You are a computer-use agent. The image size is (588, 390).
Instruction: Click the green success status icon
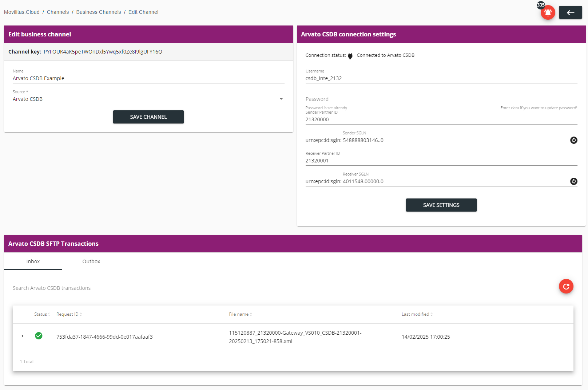(39, 336)
